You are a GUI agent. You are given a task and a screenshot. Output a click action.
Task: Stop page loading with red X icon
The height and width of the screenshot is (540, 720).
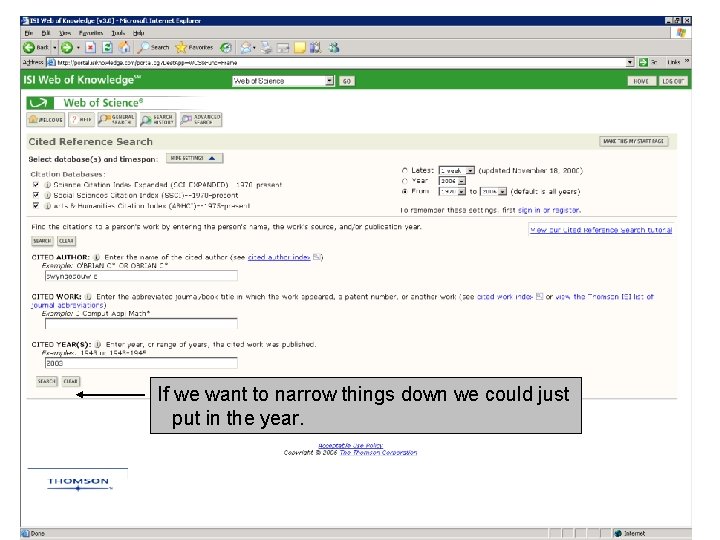click(x=90, y=47)
